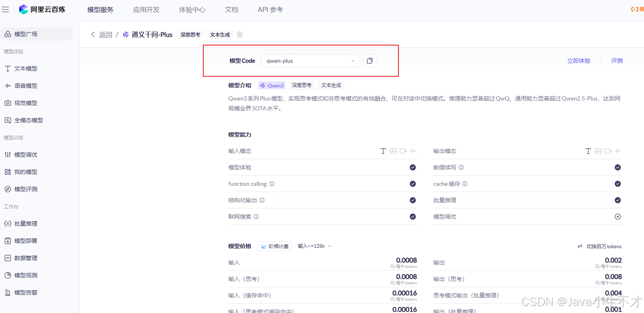Click the 0.008 price for 输出（思考）

pos(613,276)
